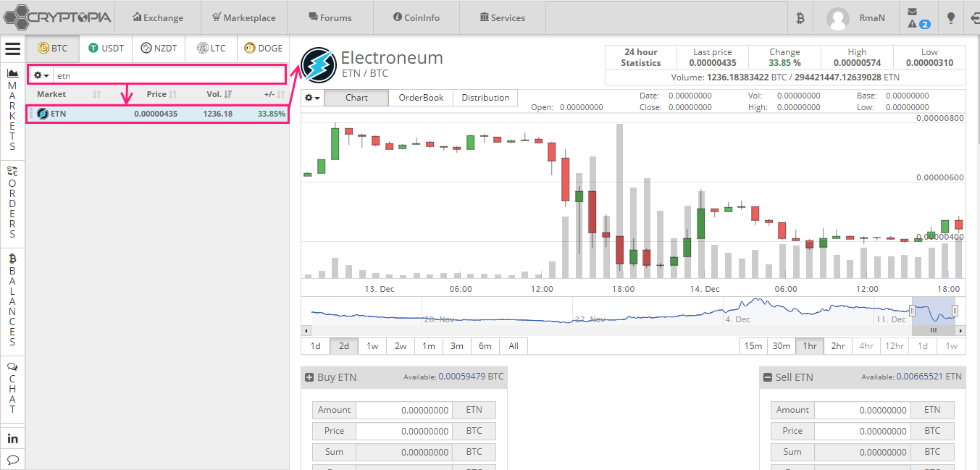Open the hamburger sidebar menu

[12, 49]
